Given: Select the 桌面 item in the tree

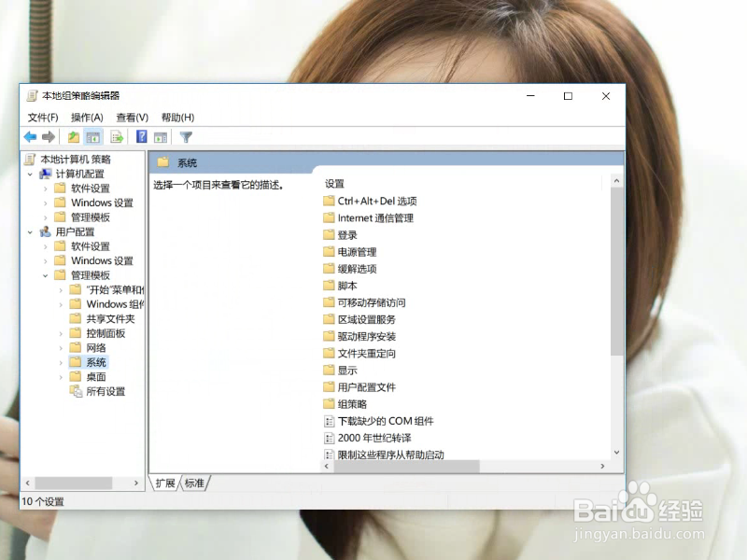Looking at the screenshot, I should [96, 376].
